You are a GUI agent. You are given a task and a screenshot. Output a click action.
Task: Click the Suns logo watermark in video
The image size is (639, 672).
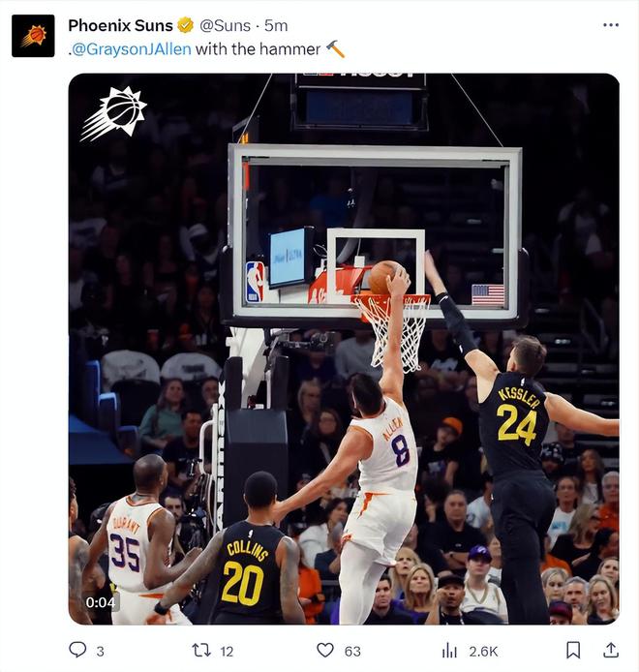114,112
